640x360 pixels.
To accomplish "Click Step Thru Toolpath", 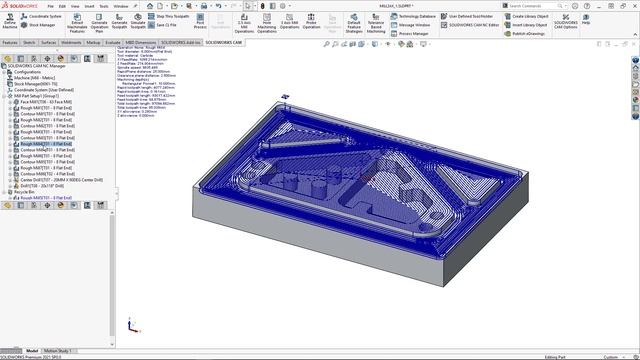I will 169,16.
